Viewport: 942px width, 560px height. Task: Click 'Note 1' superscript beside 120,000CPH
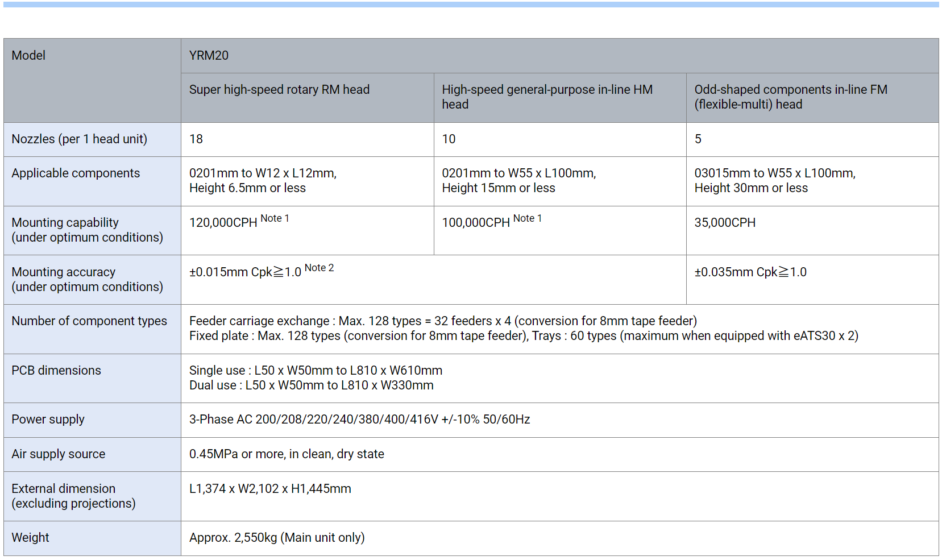pos(275,218)
